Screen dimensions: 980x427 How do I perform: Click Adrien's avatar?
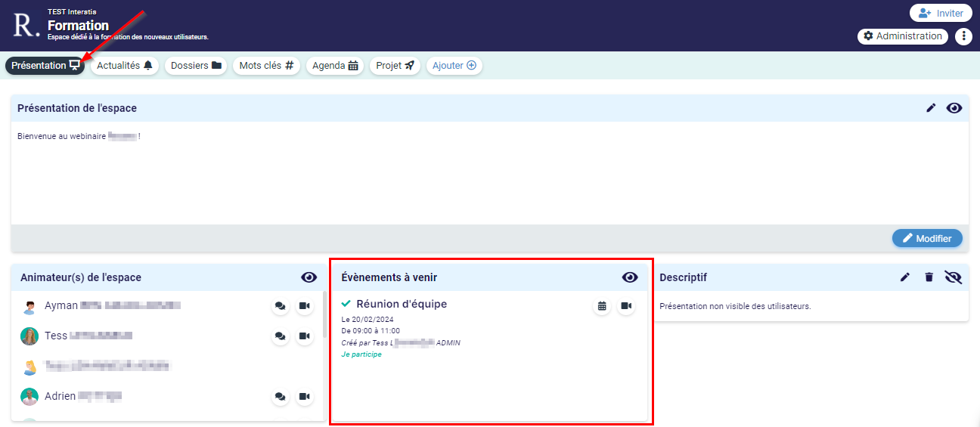click(29, 396)
